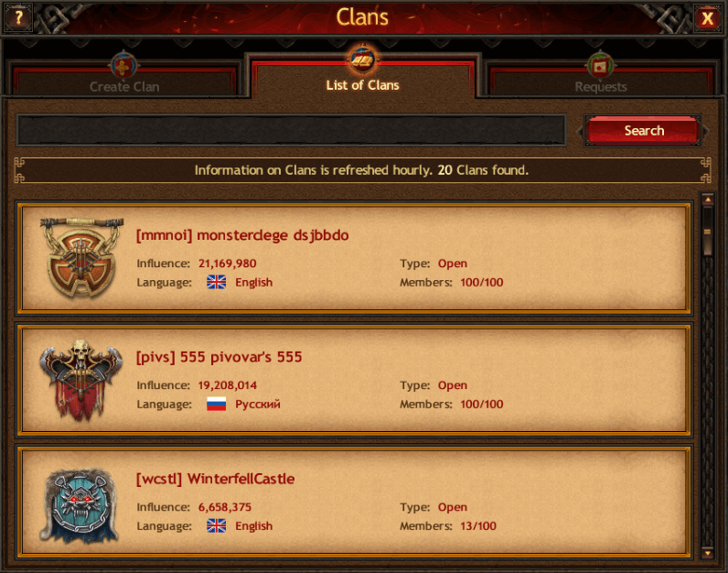Click the UK flag next to English for mmnoi
The height and width of the screenshot is (573, 728).
click(217, 282)
